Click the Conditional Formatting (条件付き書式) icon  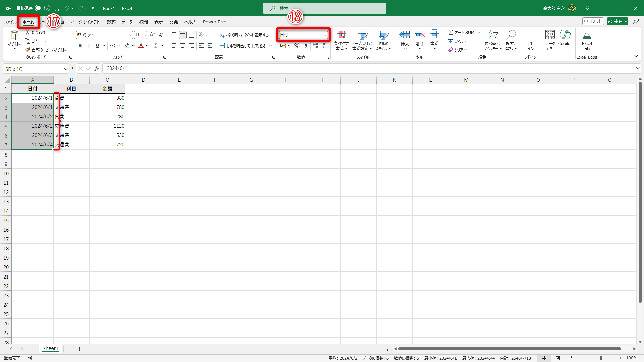341,35
